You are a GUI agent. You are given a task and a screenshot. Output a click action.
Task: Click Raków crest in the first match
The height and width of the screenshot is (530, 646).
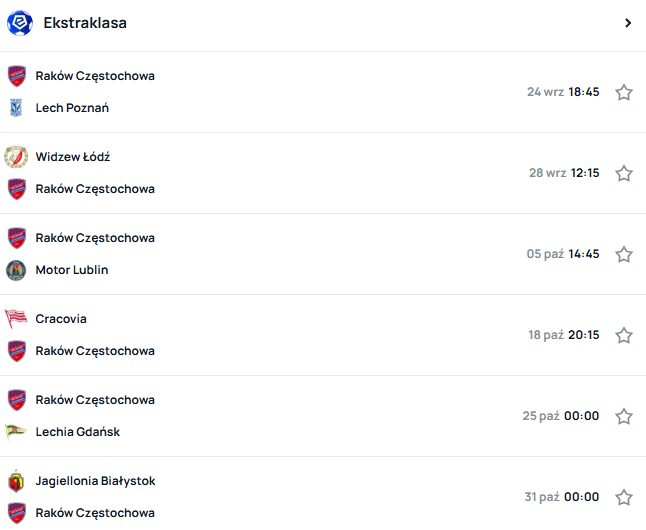coord(17,76)
